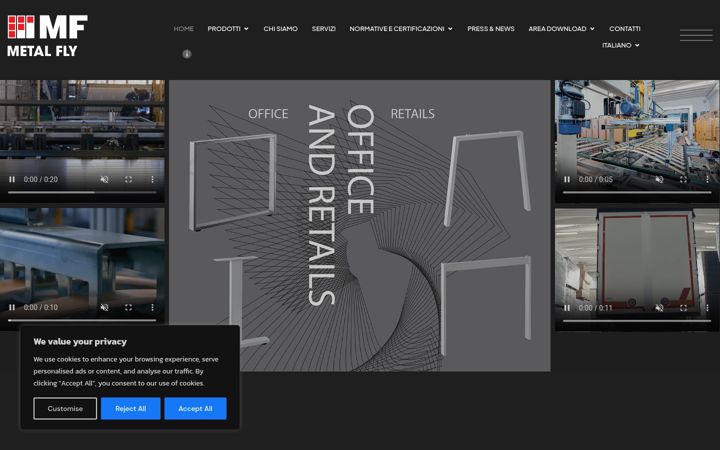Click the Metal Fly logo
The height and width of the screenshot is (450, 720).
(x=47, y=36)
